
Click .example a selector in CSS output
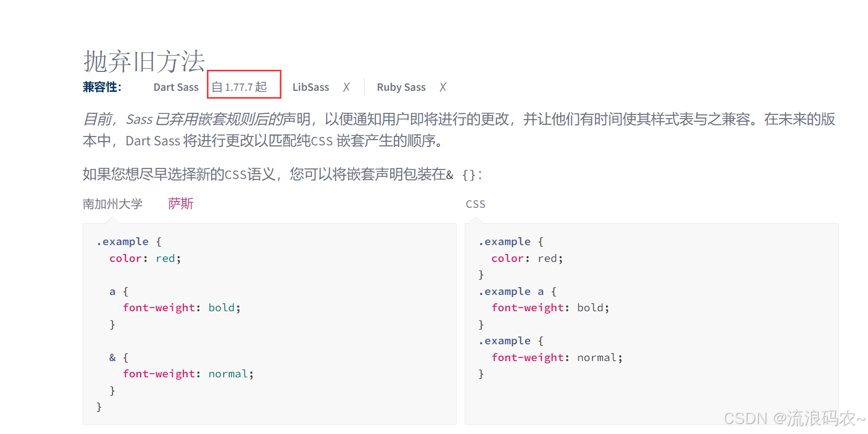tap(511, 291)
